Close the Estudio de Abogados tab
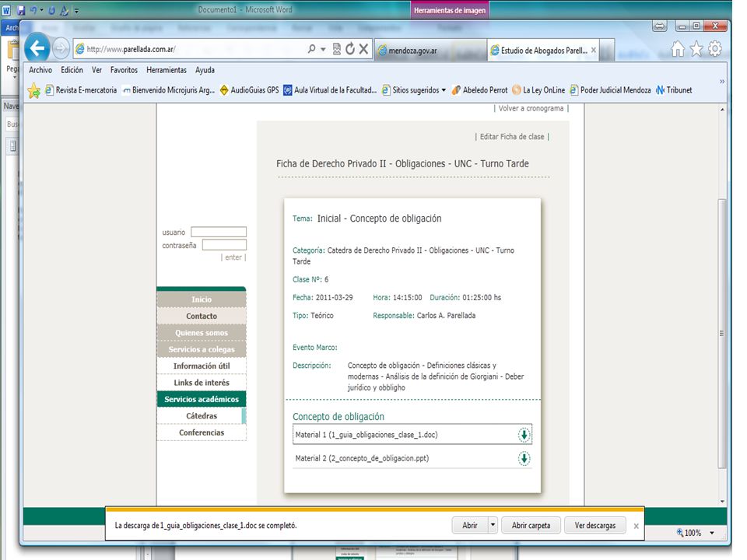747x560 pixels. (x=593, y=50)
